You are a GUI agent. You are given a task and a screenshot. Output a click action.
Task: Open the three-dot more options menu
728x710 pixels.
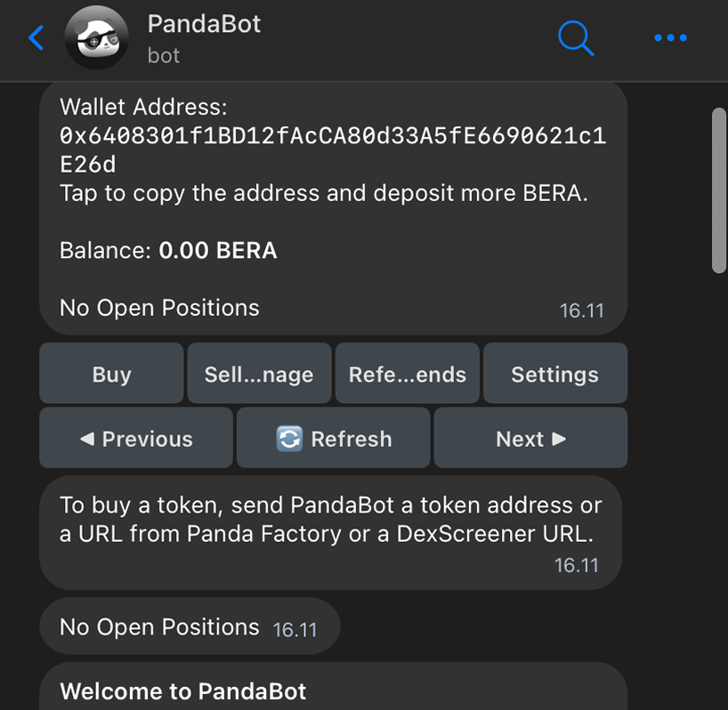pos(670,38)
